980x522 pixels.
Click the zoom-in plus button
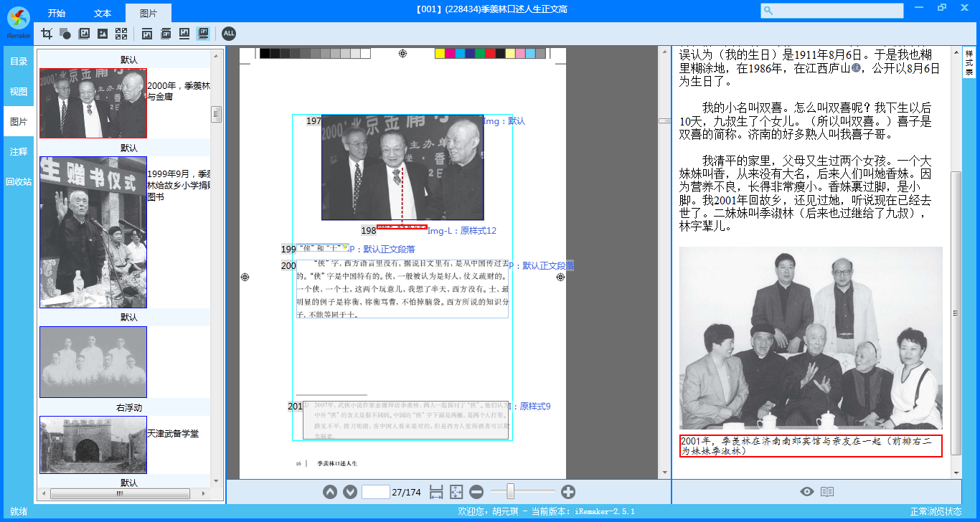tap(568, 492)
